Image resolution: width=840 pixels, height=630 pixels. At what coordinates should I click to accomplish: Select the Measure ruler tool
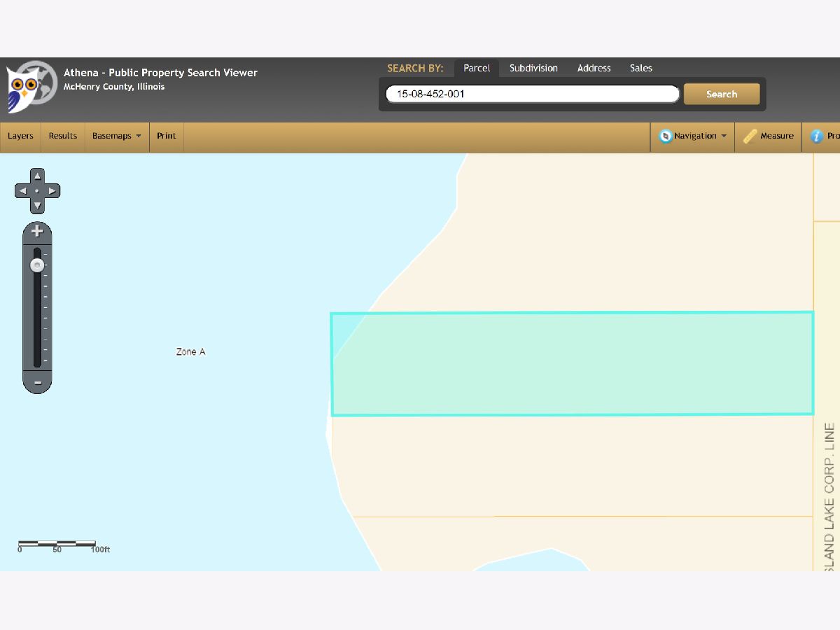tap(769, 136)
